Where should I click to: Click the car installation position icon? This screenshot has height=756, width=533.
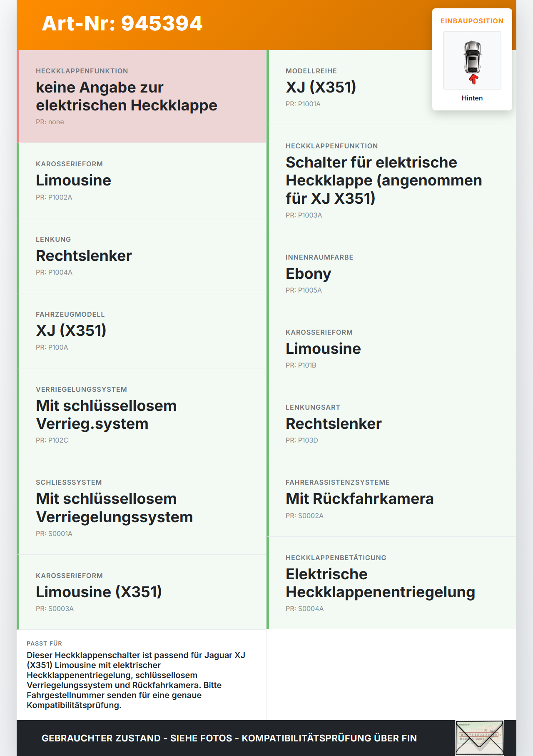(x=472, y=60)
